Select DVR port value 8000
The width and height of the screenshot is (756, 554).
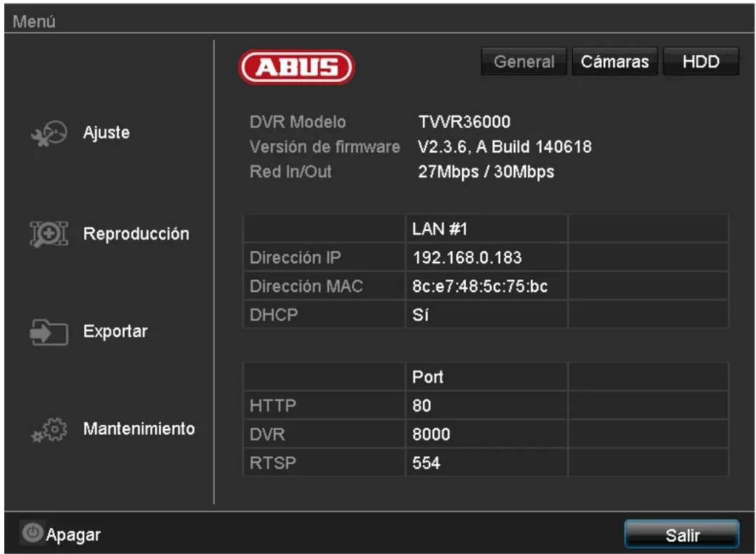click(431, 434)
